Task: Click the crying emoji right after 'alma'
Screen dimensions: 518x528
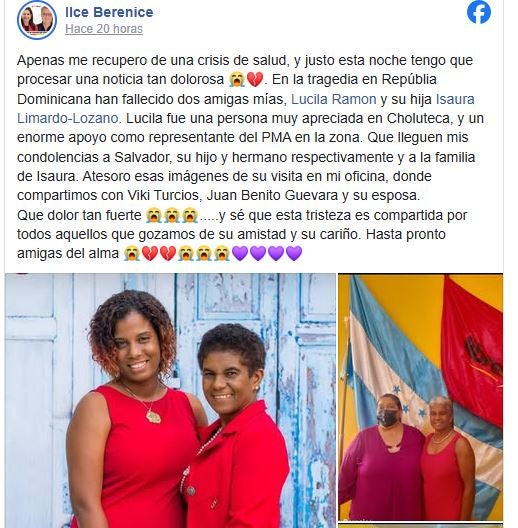Action: (x=132, y=253)
